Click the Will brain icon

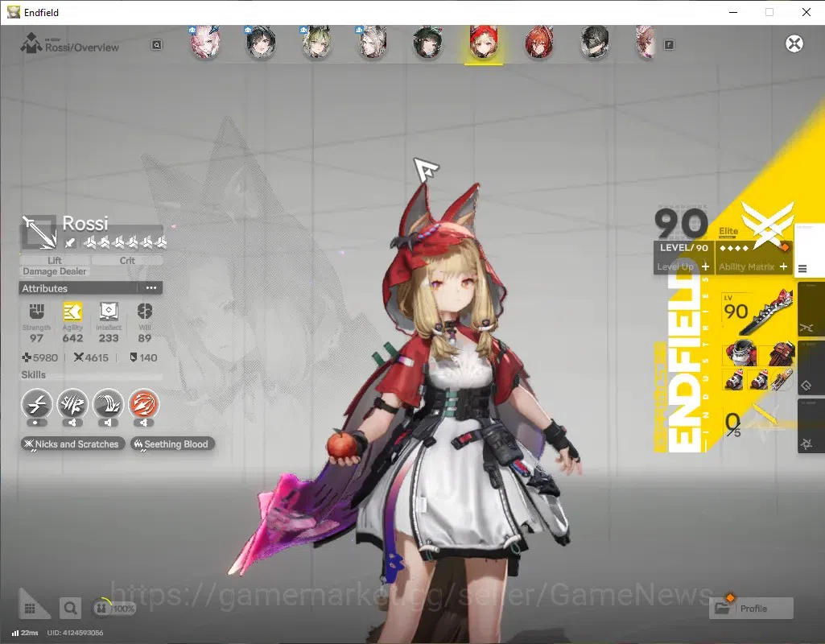coord(145,311)
